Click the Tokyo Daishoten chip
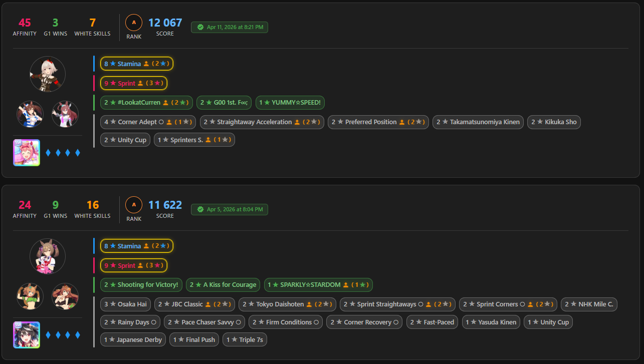 (287, 304)
